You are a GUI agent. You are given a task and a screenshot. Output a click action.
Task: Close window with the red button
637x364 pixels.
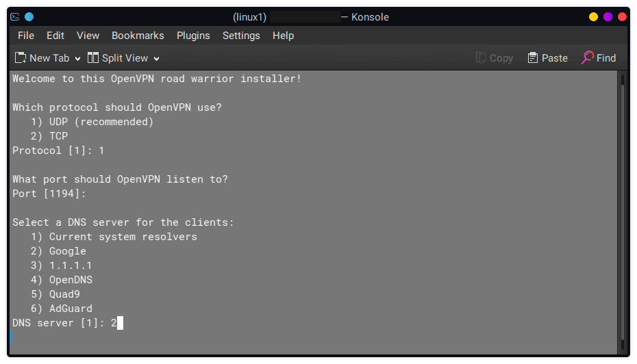point(622,16)
